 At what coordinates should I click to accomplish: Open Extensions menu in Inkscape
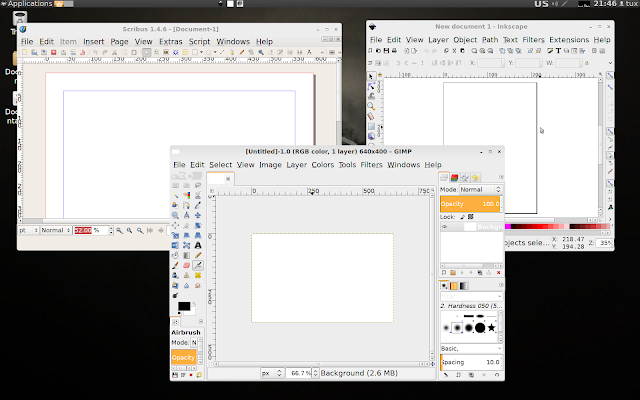568,40
